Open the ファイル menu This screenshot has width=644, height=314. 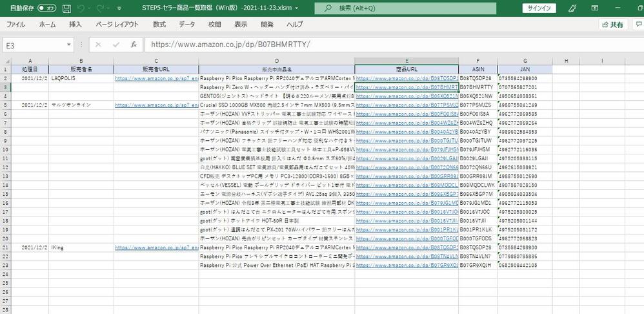point(16,25)
